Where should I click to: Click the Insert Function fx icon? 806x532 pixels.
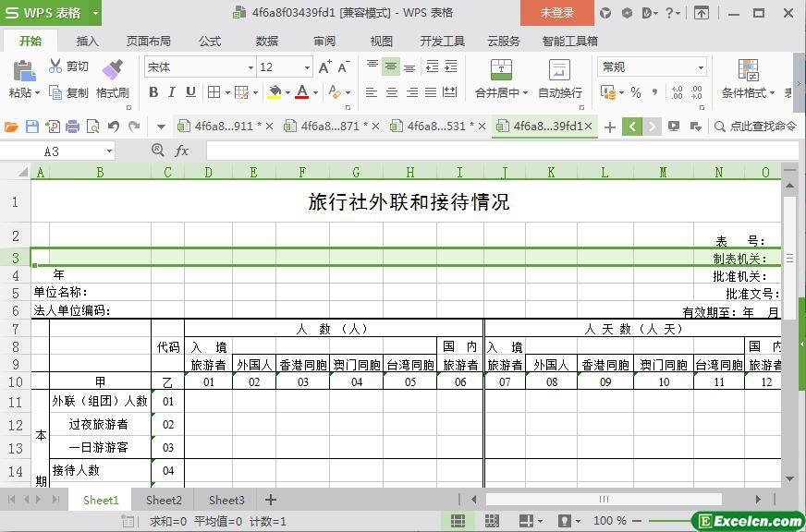click(182, 151)
